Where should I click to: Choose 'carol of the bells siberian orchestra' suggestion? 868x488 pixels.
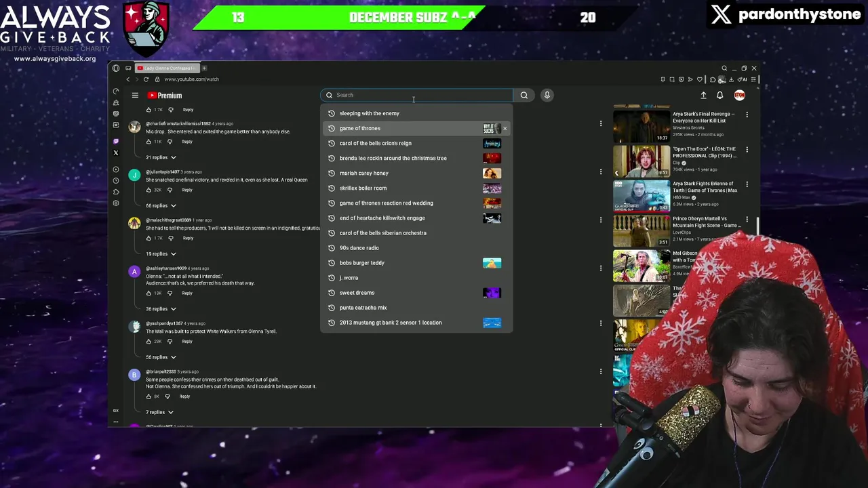point(416,232)
